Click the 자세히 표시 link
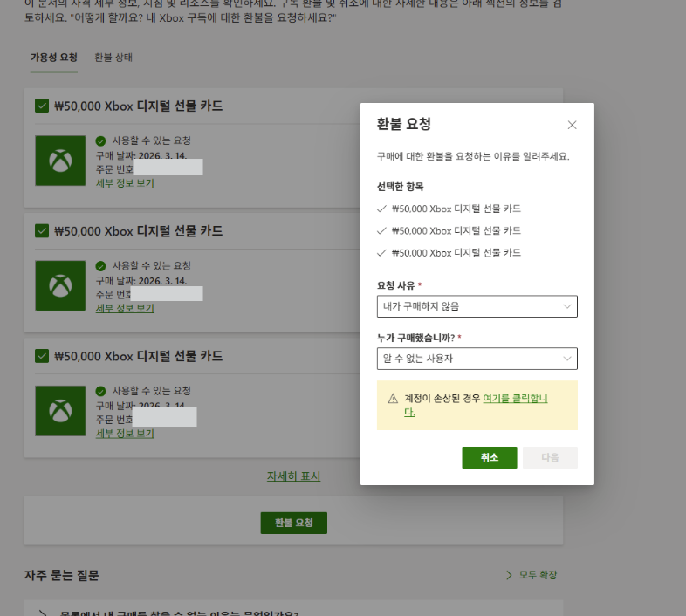Viewport: 686px width, 616px height. click(293, 476)
